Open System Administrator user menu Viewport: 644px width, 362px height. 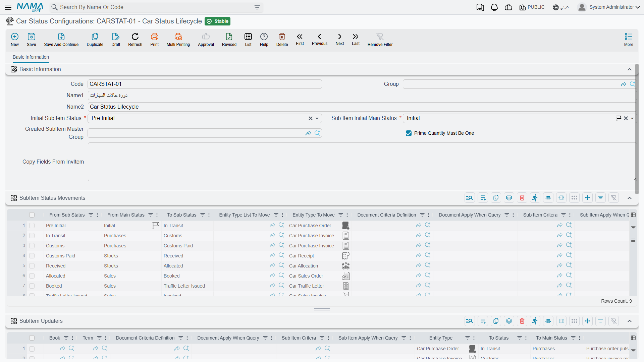(609, 7)
